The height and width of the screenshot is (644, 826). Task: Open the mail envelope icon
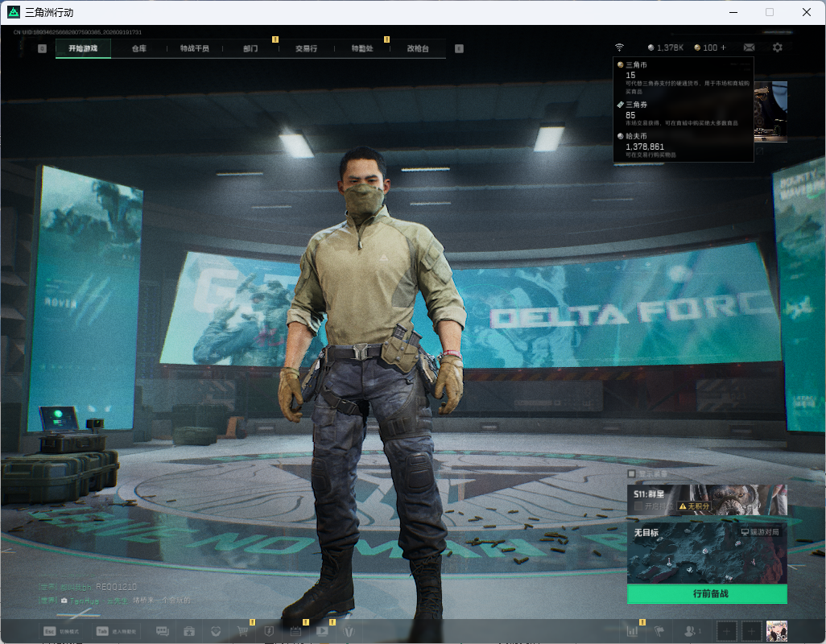pos(749,47)
